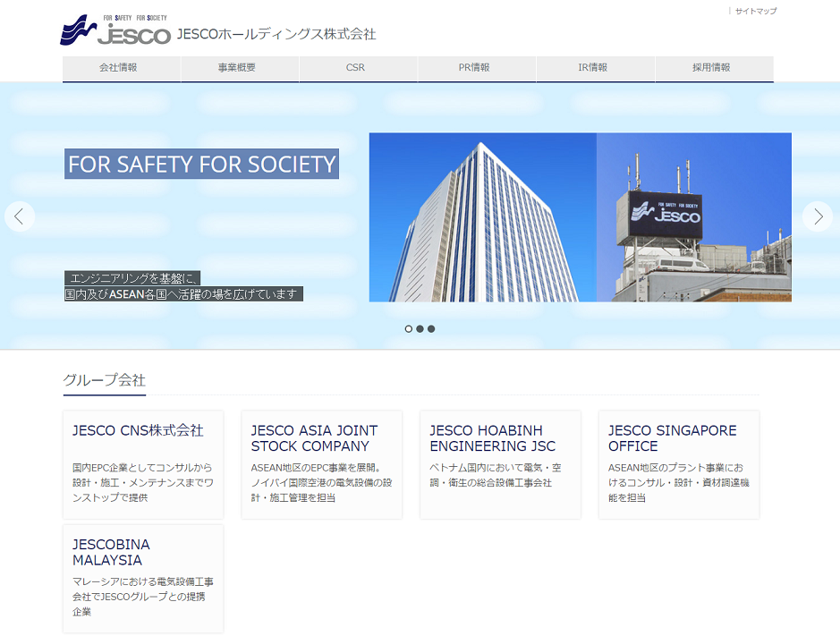
Task: Open the JESCOBINA MALAYSIA card
Action: (143, 579)
